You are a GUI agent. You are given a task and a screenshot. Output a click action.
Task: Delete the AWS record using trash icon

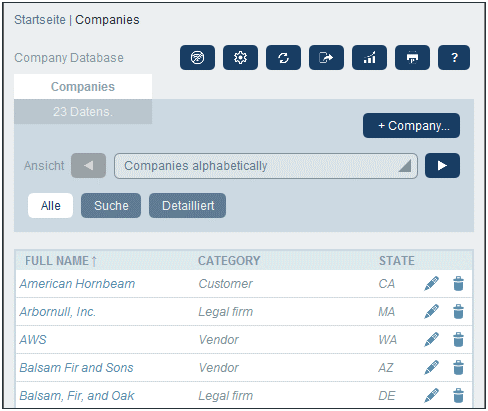pyautogui.click(x=458, y=340)
